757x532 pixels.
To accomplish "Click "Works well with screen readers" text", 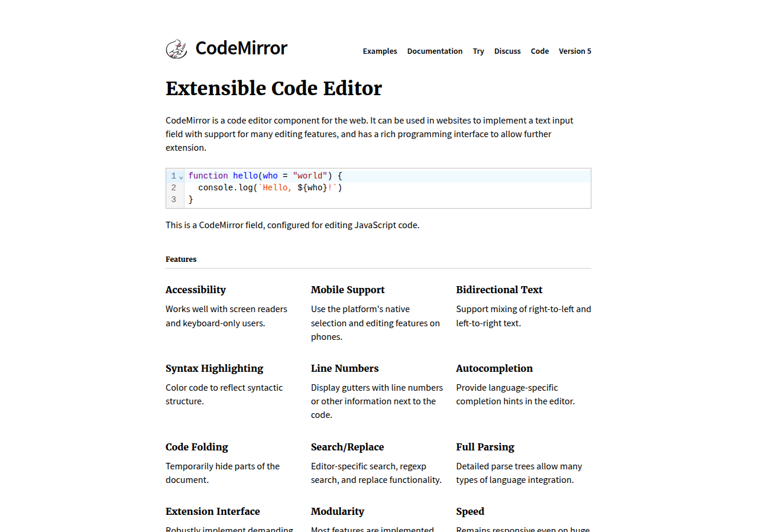I will (227, 309).
